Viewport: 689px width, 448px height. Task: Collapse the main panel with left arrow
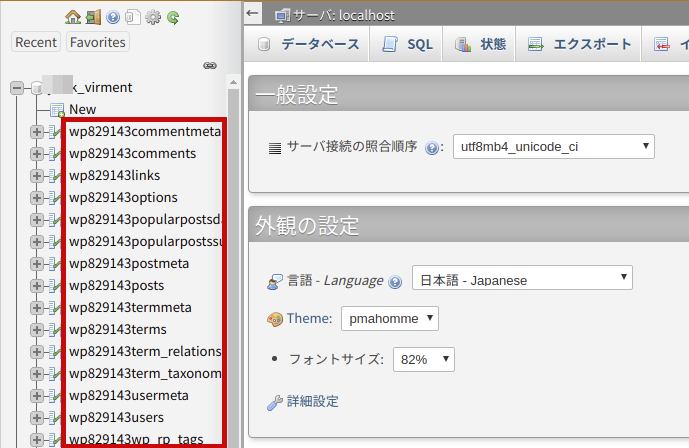click(x=253, y=13)
